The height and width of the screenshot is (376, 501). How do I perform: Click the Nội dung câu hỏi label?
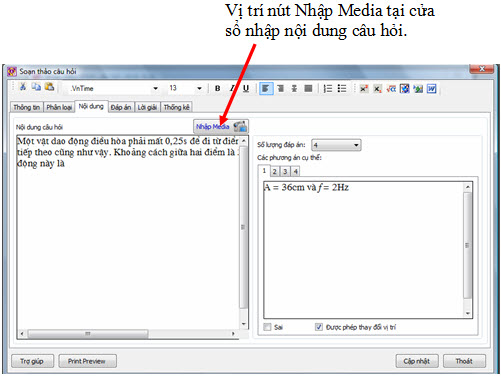point(39,127)
